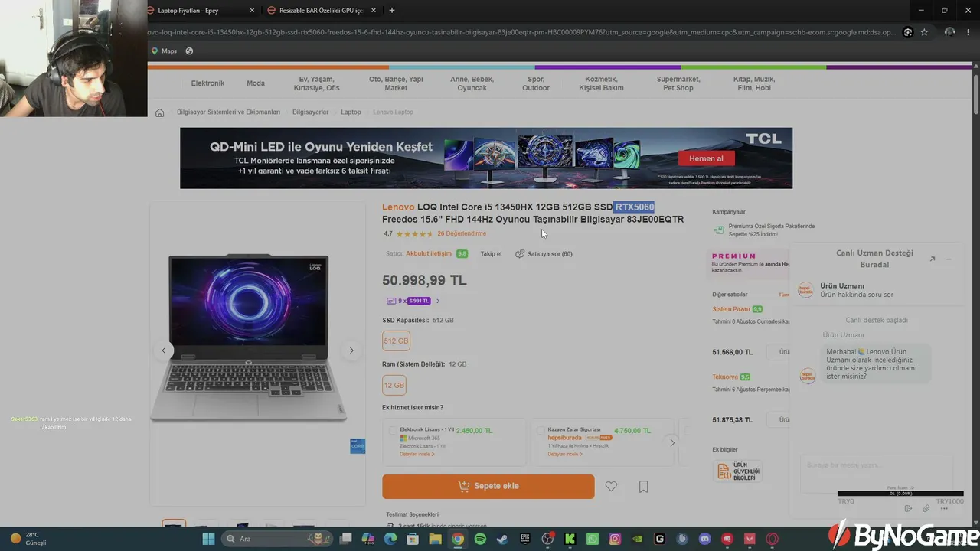The height and width of the screenshot is (551, 980).
Task: Open the browser profile icon
Action: coord(949,32)
